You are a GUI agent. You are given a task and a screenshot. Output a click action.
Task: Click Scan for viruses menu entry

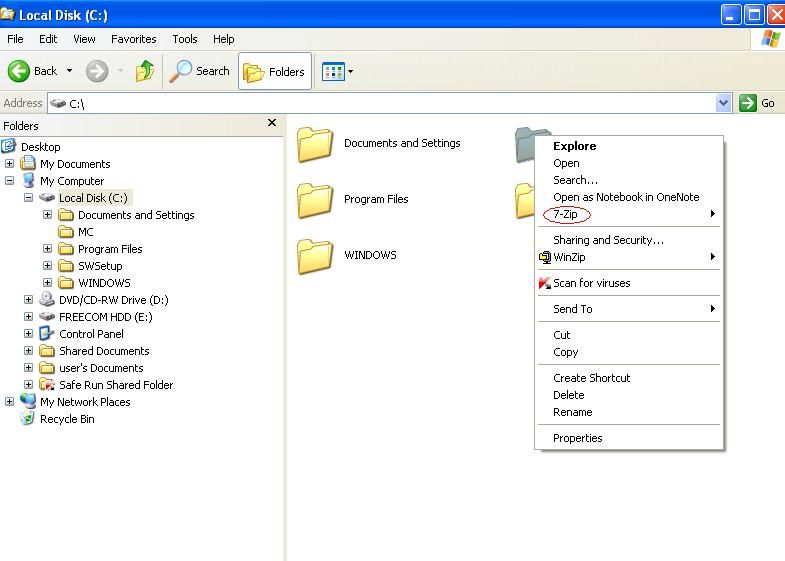coord(591,283)
